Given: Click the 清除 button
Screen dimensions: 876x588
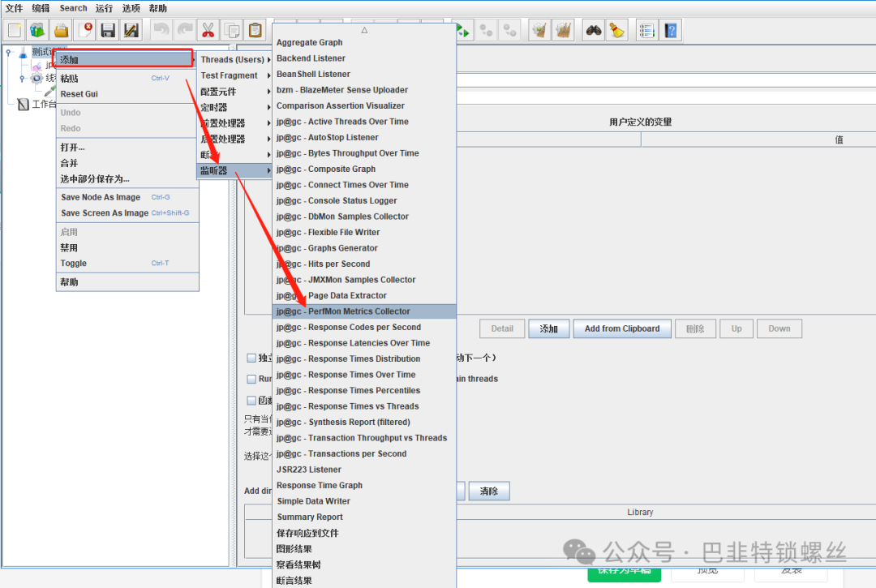Looking at the screenshot, I should [x=489, y=491].
